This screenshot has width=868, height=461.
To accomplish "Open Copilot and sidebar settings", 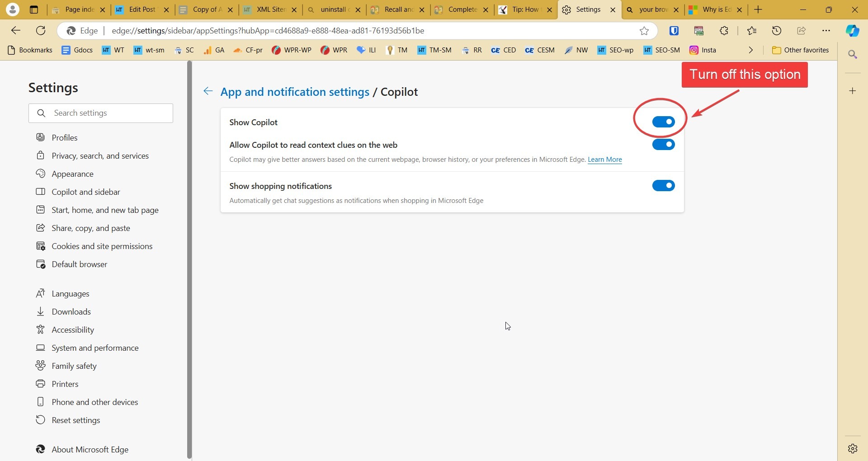I will click(x=86, y=192).
